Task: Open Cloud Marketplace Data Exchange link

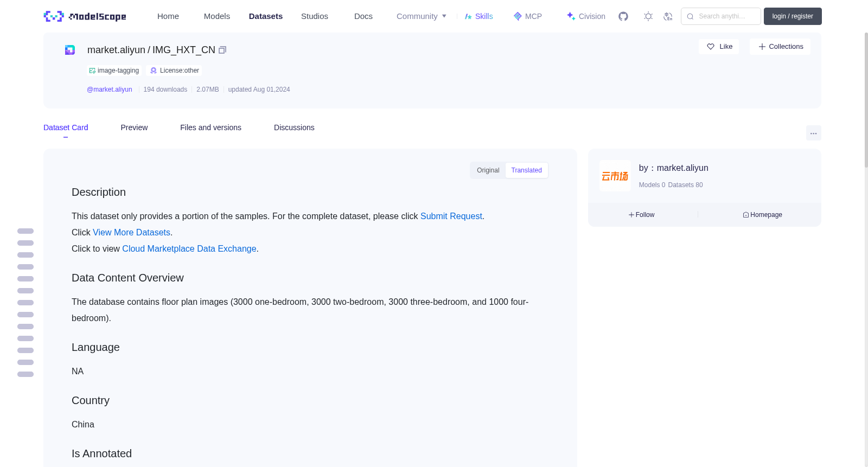Action: pyautogui.click(x=189, y=248)
